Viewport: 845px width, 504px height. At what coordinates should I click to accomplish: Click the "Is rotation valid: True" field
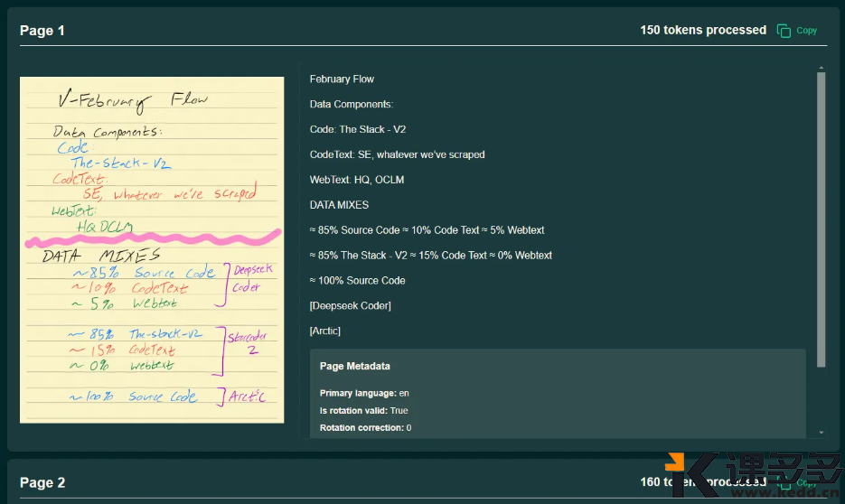coord(363,411)
